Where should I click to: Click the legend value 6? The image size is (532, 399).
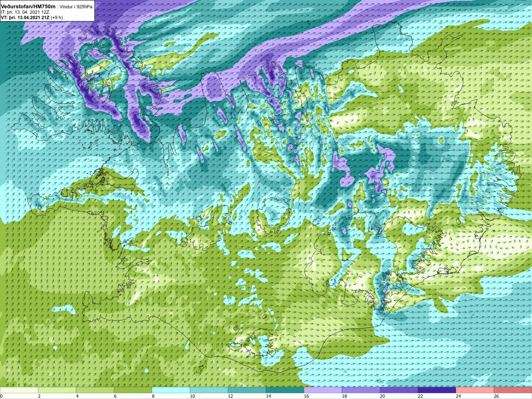pos(115,396)
